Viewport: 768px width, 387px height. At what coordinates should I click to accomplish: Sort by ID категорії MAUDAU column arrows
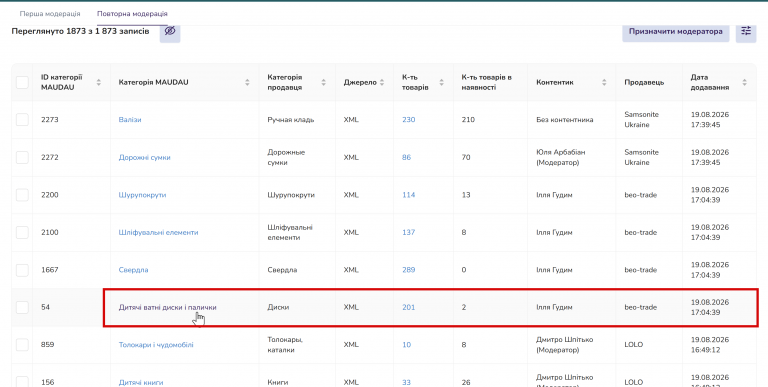pyautogui.click(x=99, y=82)
